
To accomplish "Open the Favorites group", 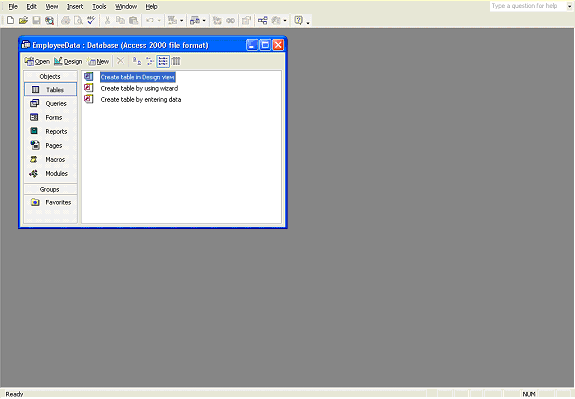I will 50,202.
